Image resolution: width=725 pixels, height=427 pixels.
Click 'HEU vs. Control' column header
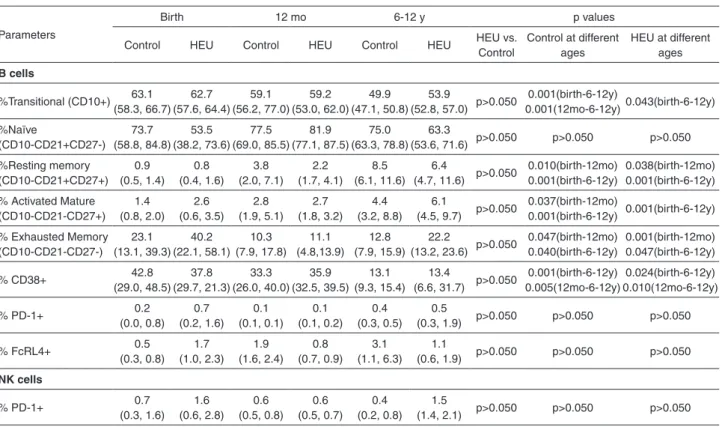tap(497, 45)
